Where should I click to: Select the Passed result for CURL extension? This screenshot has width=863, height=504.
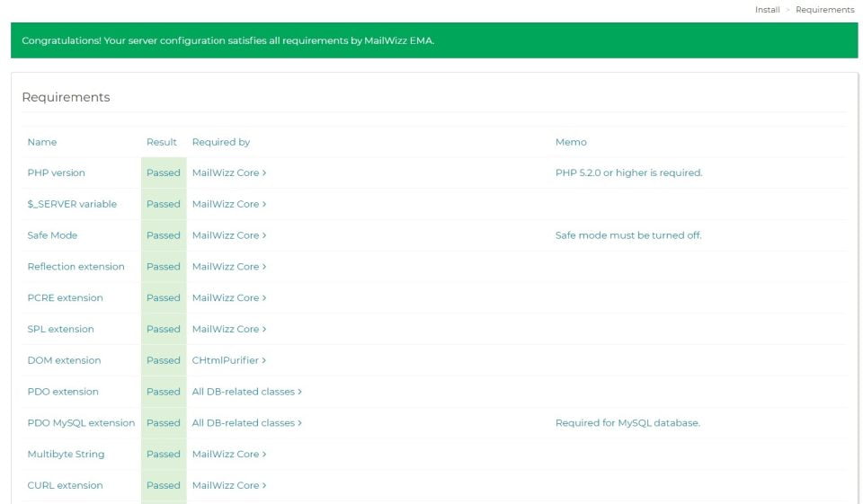pos(164,485)
